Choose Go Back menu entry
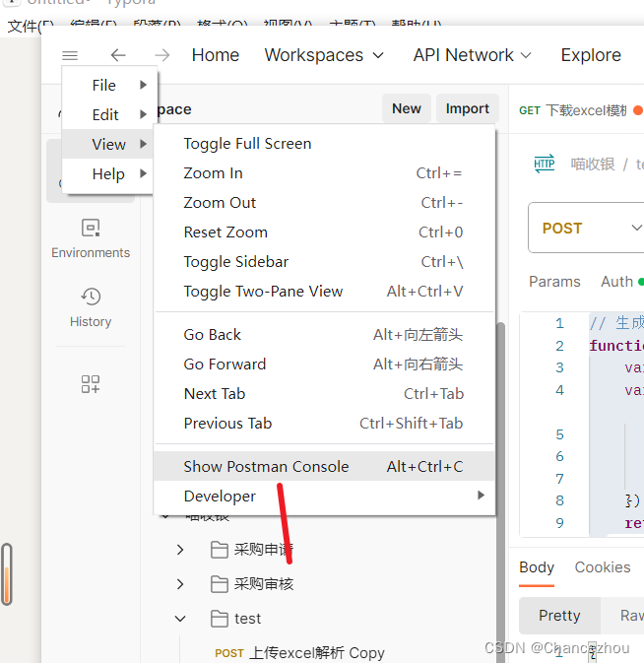 tap(324, 335)
